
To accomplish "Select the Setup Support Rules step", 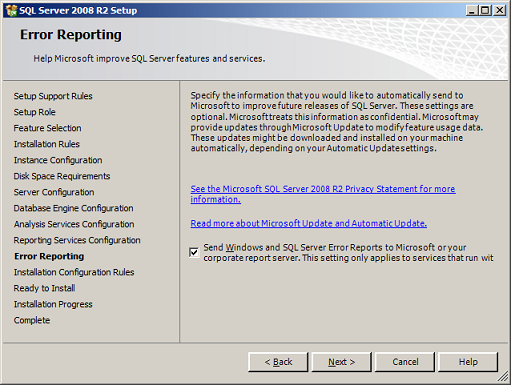I will click(53, 96).
